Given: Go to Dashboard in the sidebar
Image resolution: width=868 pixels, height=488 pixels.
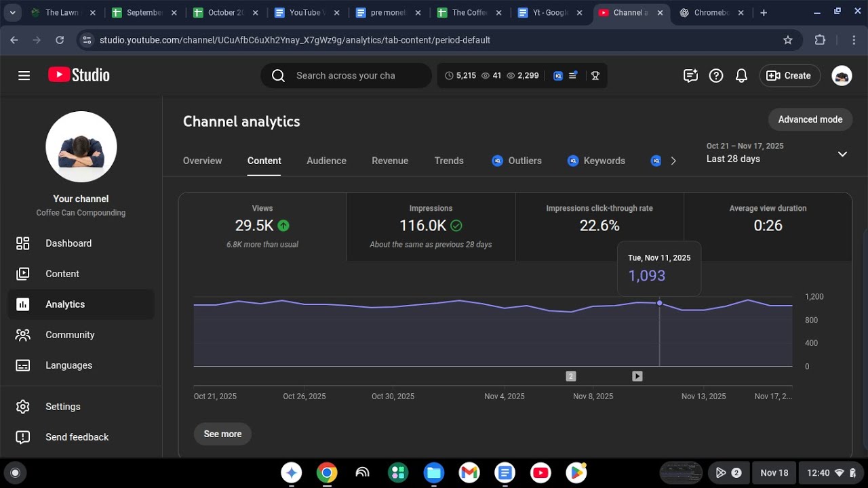Looking at the screenshot, I should coord(81,243).
